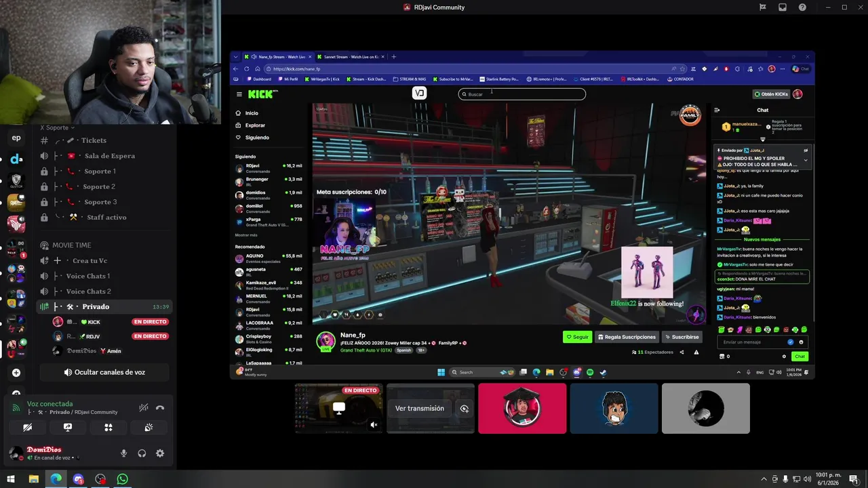Click the green Seguir follow button
Viewport: 868px width, 488px height.
(x=577, y=337)
